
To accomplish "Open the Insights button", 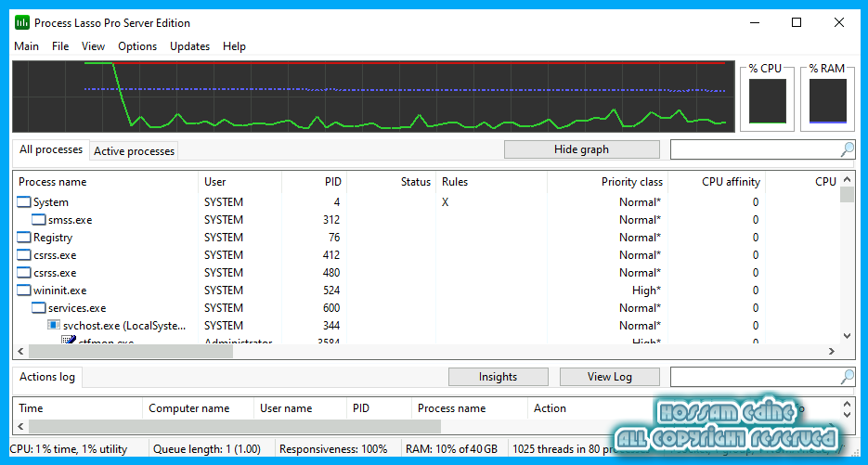I will (x=499, y=377).
